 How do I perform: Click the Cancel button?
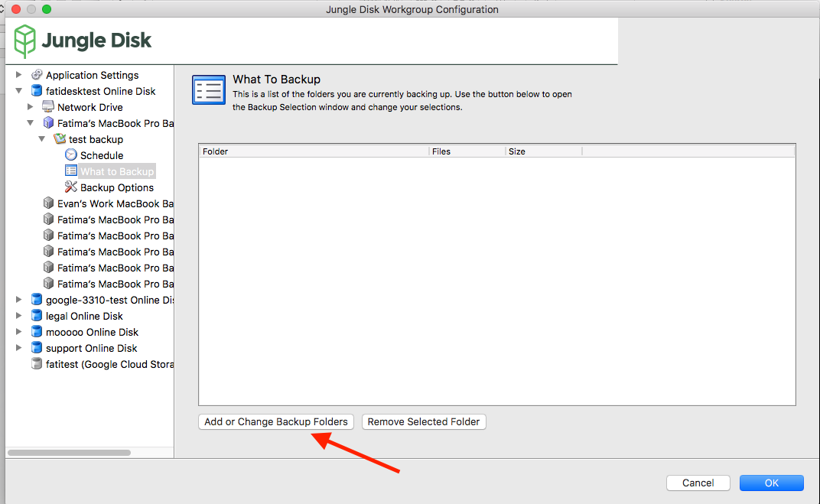pyautogui.click(x=698, y=483)
